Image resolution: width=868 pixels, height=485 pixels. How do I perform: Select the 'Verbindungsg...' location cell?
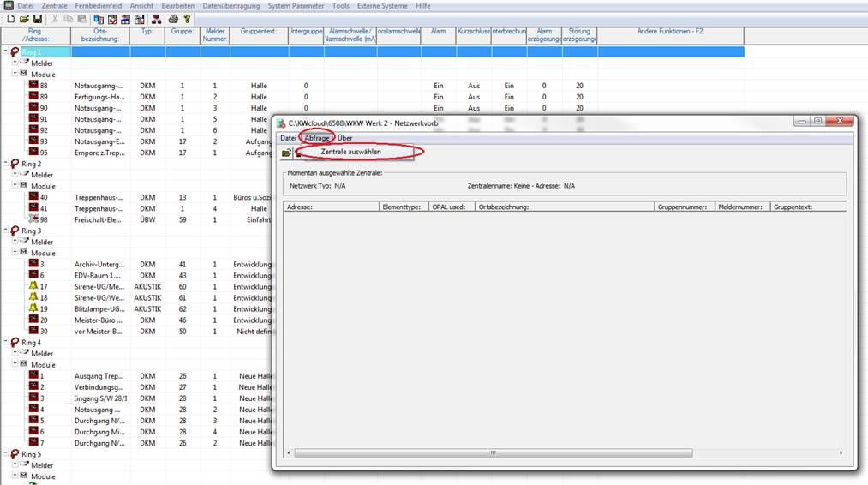click(x=99, y=387)
